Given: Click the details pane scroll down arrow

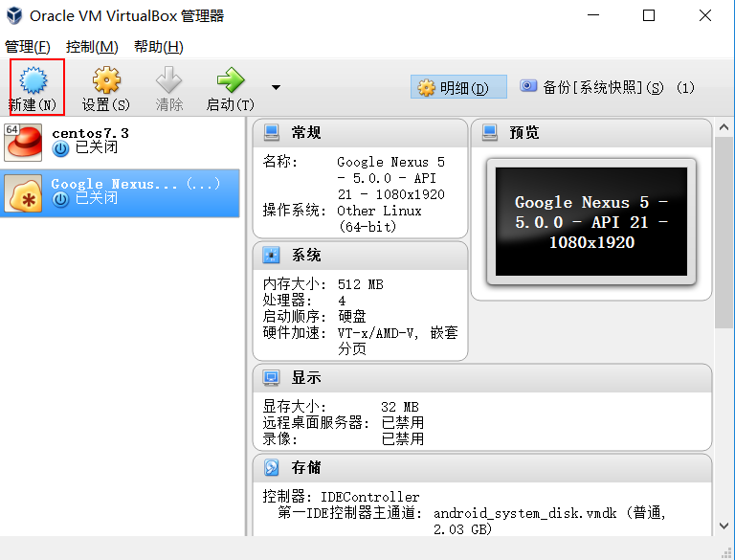Looking at the screenshot, I should click(724, 526).
